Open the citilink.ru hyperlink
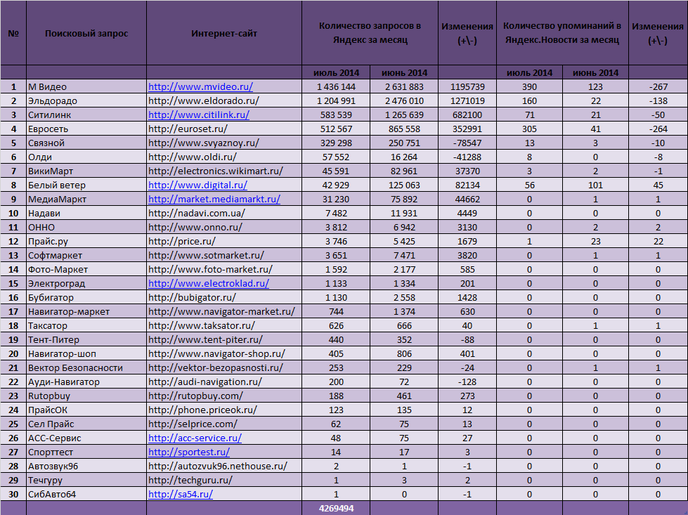 (x=199, y=115)
